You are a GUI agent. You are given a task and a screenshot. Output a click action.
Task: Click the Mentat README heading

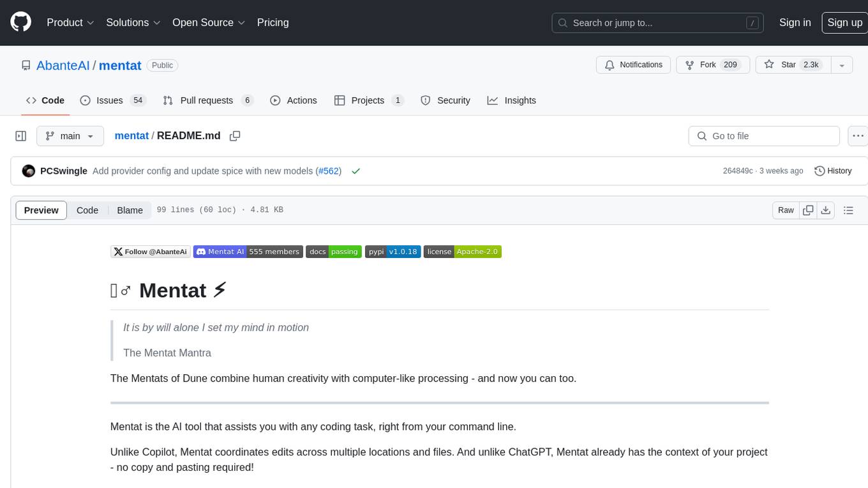pos(169,291)
